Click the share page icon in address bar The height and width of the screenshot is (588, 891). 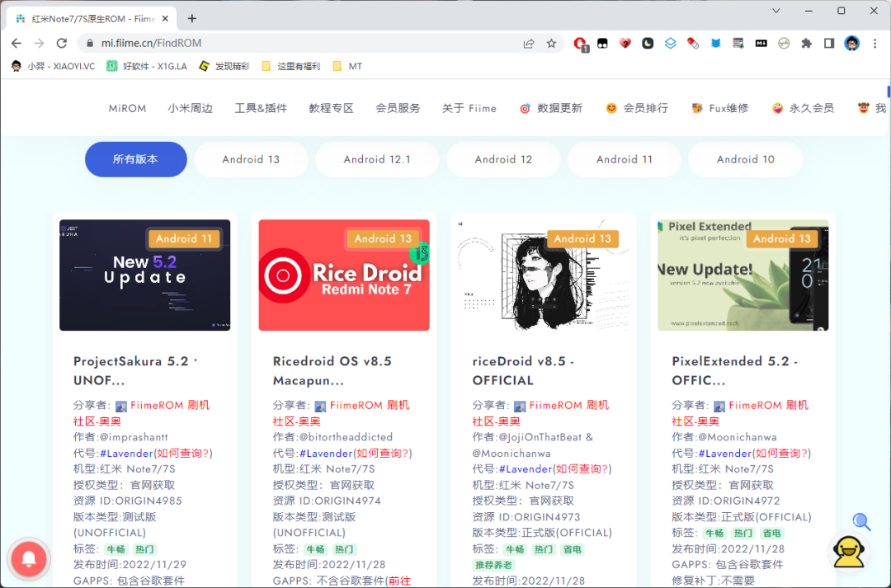(x=529, y=44)
